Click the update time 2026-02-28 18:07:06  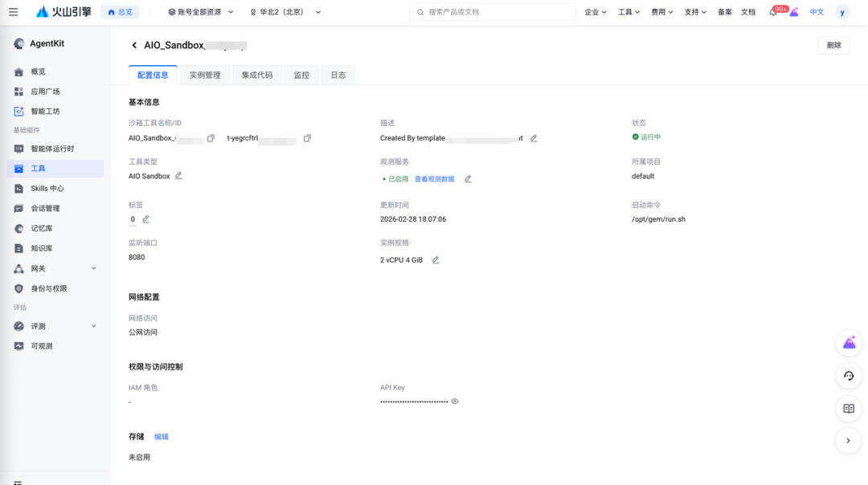413,219
